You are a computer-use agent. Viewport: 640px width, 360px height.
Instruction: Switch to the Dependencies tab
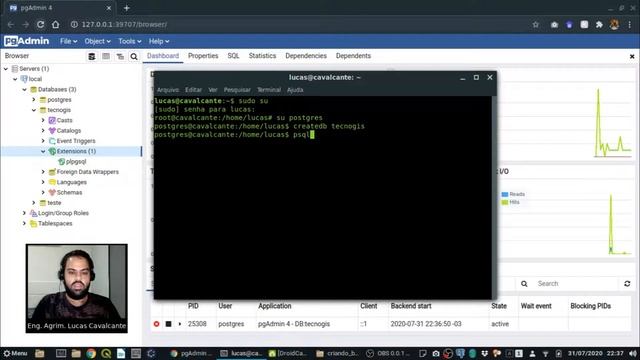[306, 56]
